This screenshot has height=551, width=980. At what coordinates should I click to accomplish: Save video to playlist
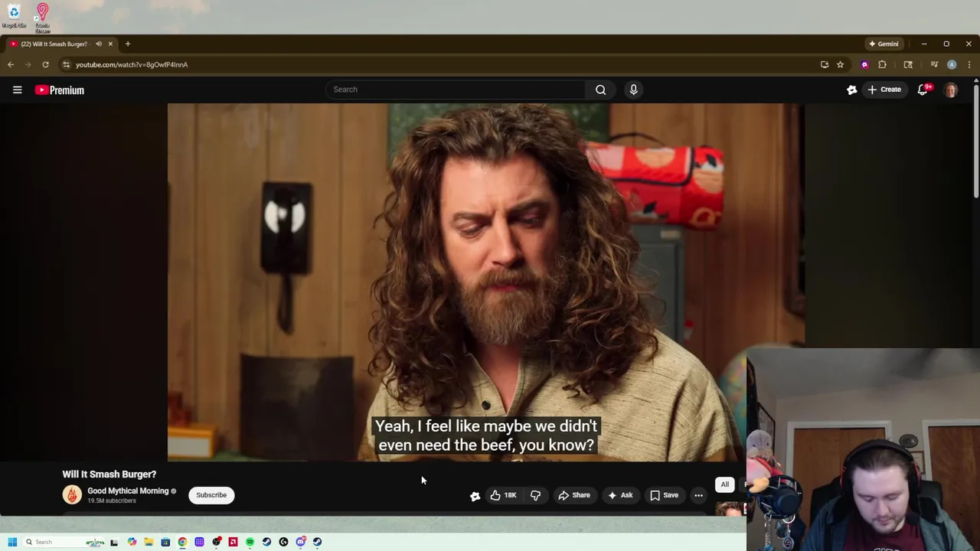664,495
